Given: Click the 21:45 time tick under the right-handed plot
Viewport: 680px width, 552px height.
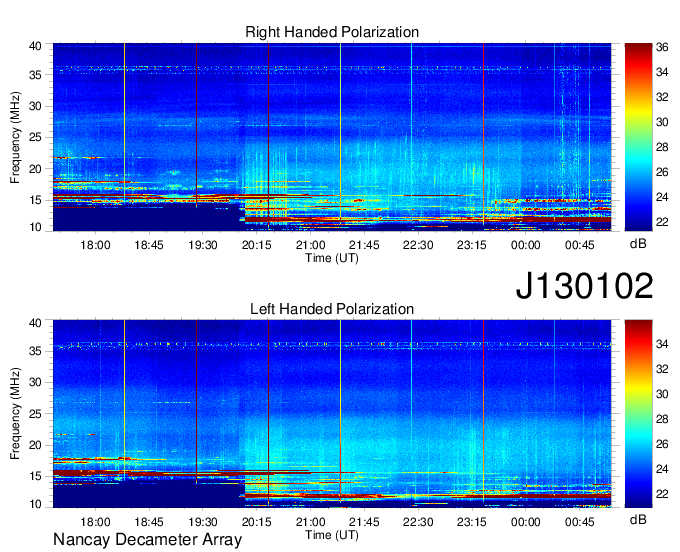Looking at the screenshot, I should click(364, 245).
